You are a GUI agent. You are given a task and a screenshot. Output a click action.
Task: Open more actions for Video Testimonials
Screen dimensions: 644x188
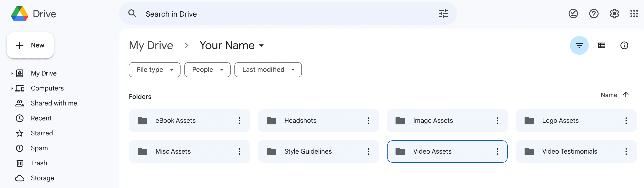point(626,152)
